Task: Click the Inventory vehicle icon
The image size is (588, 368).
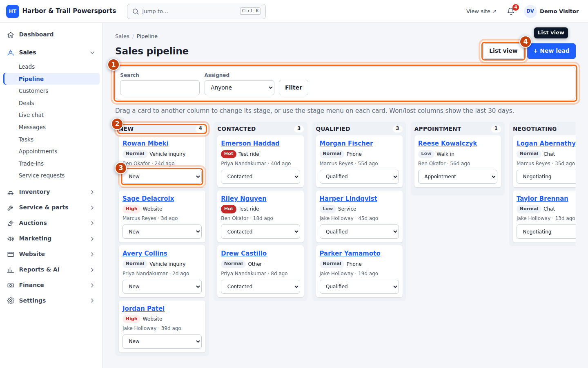Action: [11, 192]
